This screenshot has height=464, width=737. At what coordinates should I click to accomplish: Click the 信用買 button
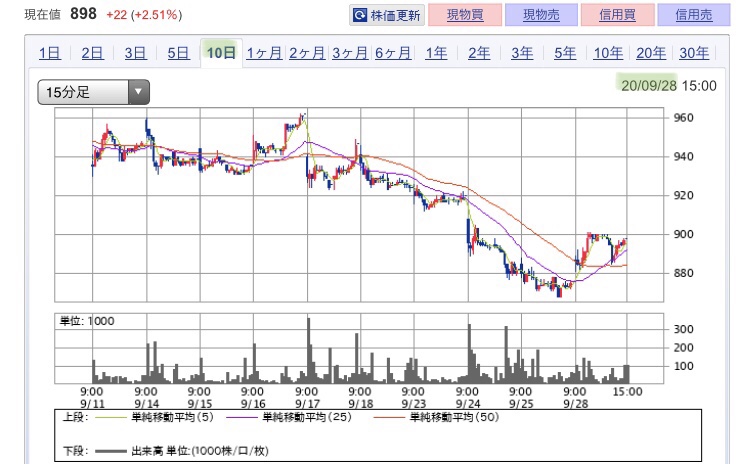(618, 15)
